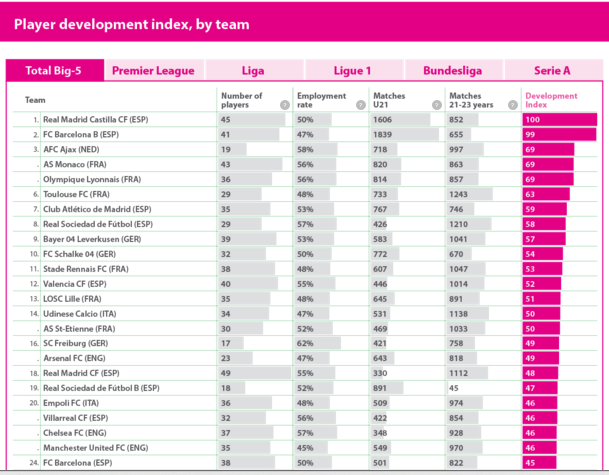Viewport: 609px width, 475px height.
Task: Select Stade Rennais FC (FRA) team name
Action: (x=86, y=269)
